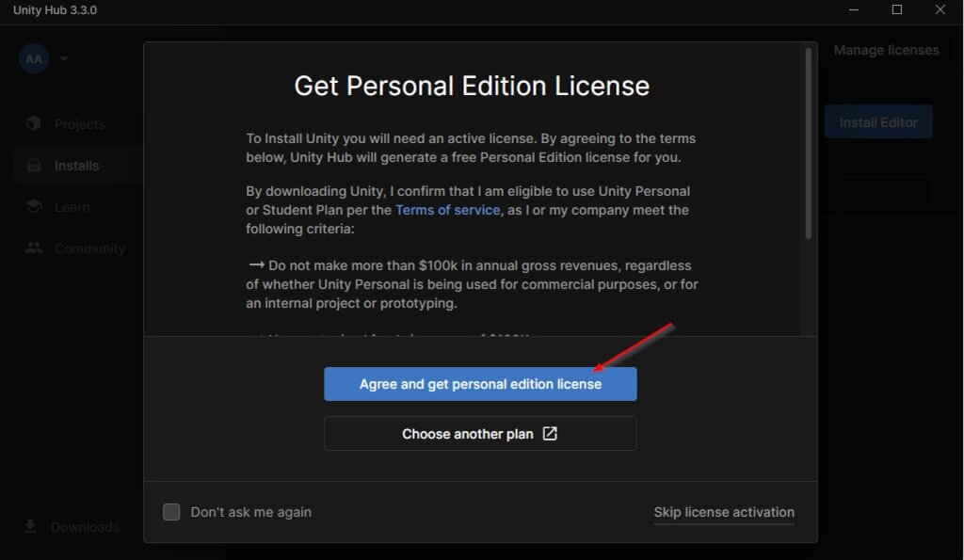This screenshot has width=964, height=560.
Task: Expand the account dropdown arrow next to AA
Action: click(64, 58)
